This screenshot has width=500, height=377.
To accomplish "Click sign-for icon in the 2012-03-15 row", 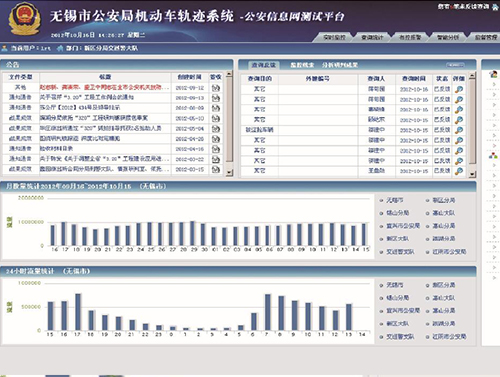I will point(216,169).
